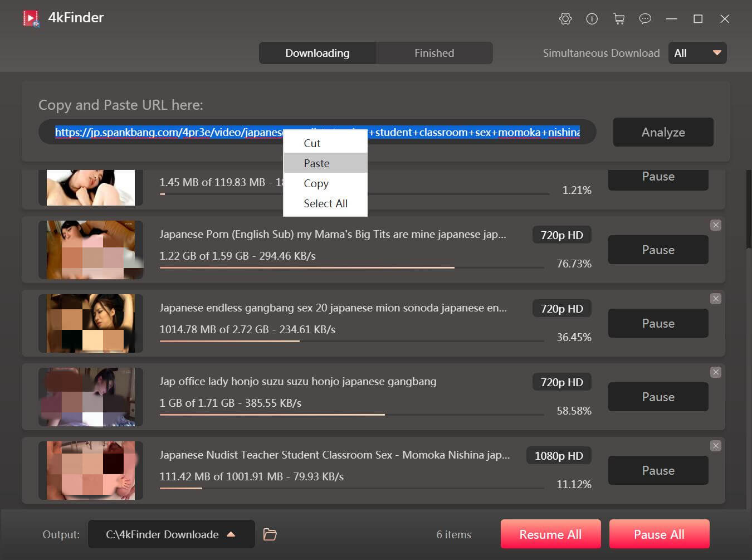Screen dimensions: 752x560
Task: Click the 4kFinder app logo
Action: (31, 18)
